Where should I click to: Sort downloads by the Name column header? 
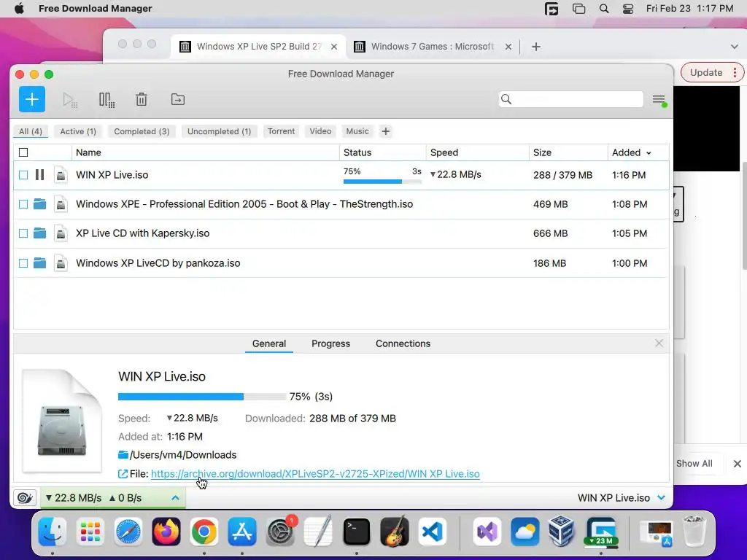click(88, 152)
